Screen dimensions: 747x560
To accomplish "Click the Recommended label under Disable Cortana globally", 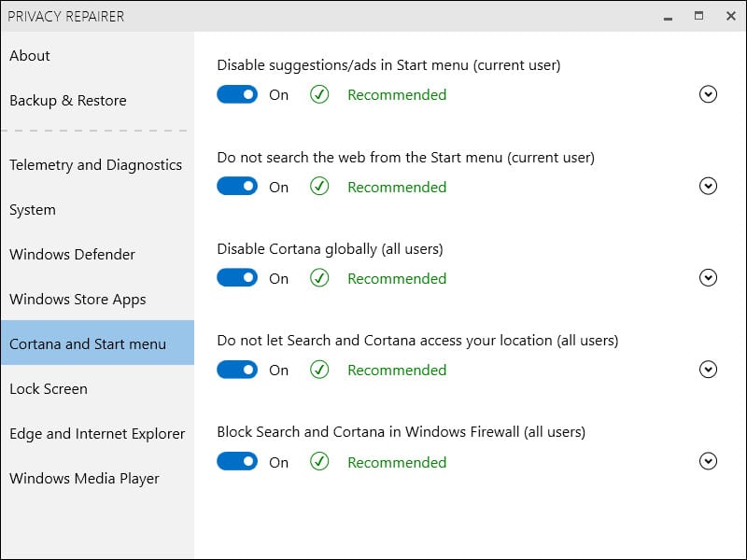I will coord(397,278).
